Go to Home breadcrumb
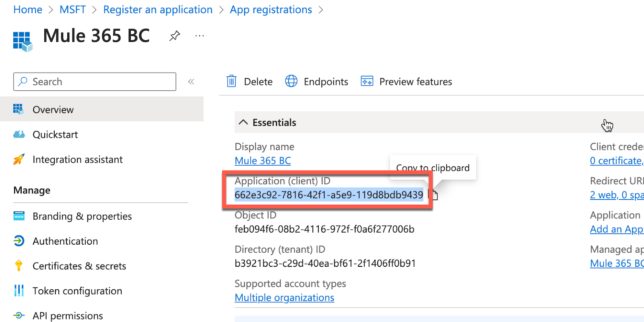644x322 pixels. pyautogui.click(x=28, y=10)
